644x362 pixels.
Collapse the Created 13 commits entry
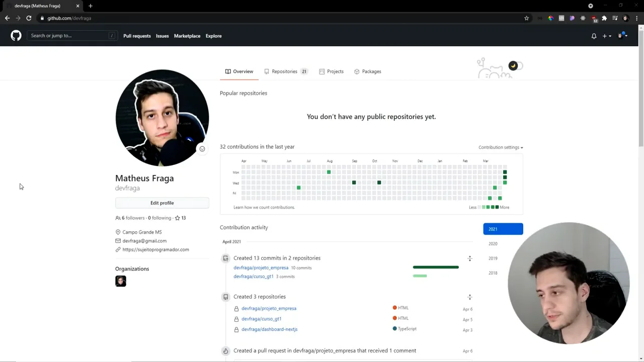point(470,258)
